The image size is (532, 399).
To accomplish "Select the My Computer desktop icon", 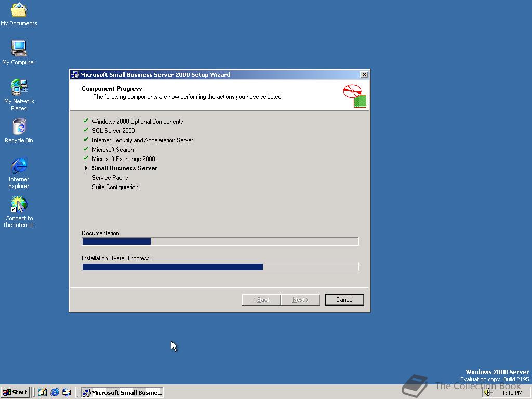I will coord(19,52).
